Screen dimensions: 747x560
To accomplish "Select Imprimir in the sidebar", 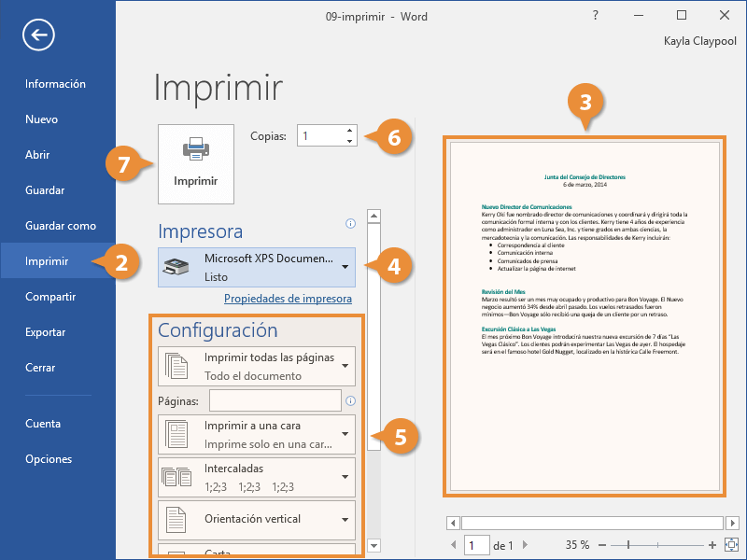I will click(x=58, y=261).
